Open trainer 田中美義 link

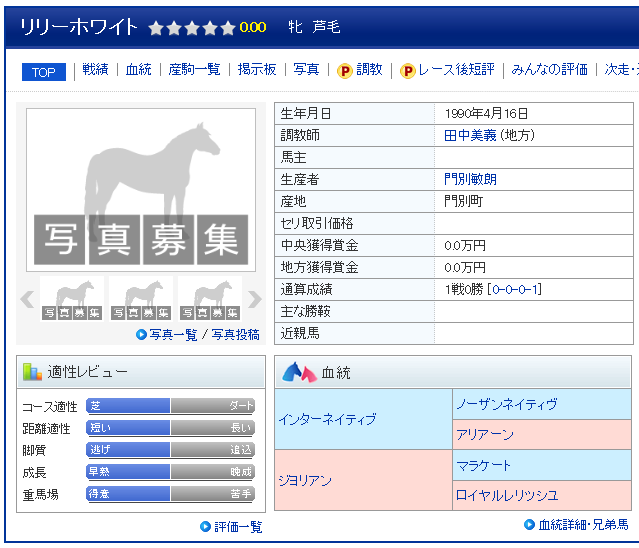(x=470, y=135)
